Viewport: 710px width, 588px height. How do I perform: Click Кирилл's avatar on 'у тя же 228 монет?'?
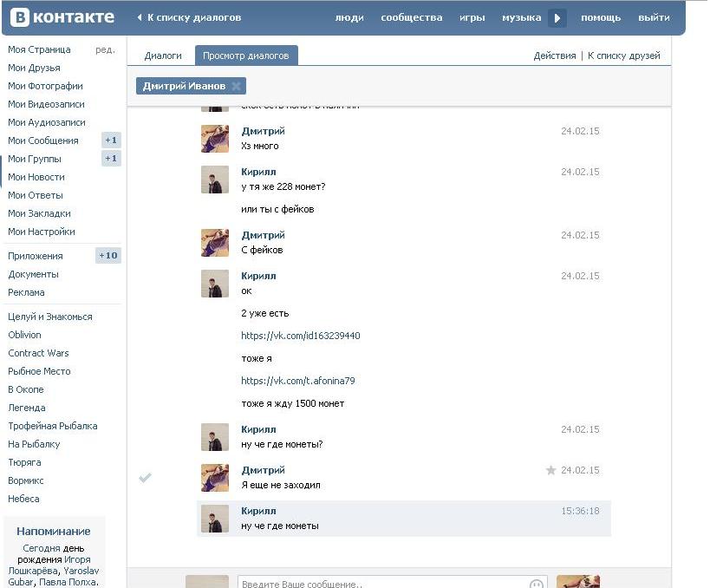pos(215,180)
